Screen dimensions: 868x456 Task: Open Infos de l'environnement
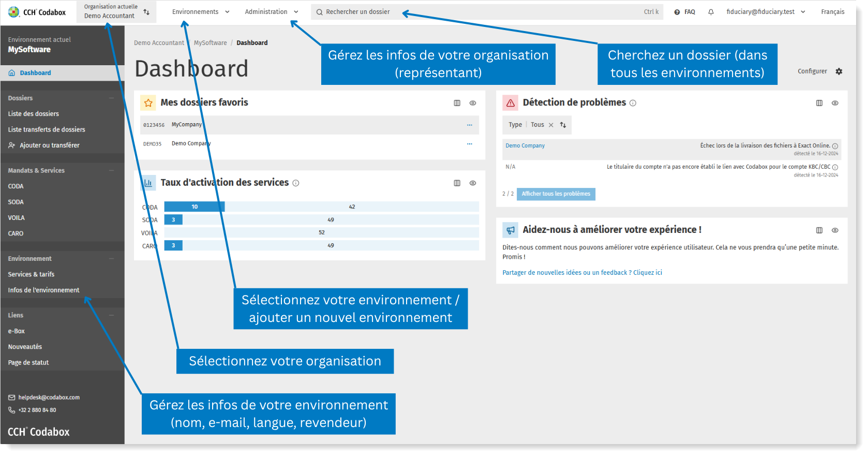coord(43,290)
